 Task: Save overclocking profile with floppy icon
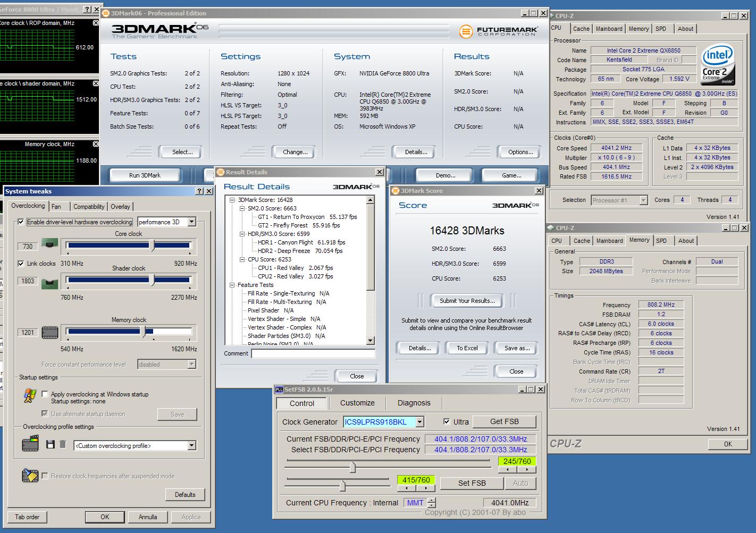pyautogui.click(x=51, y=444)
